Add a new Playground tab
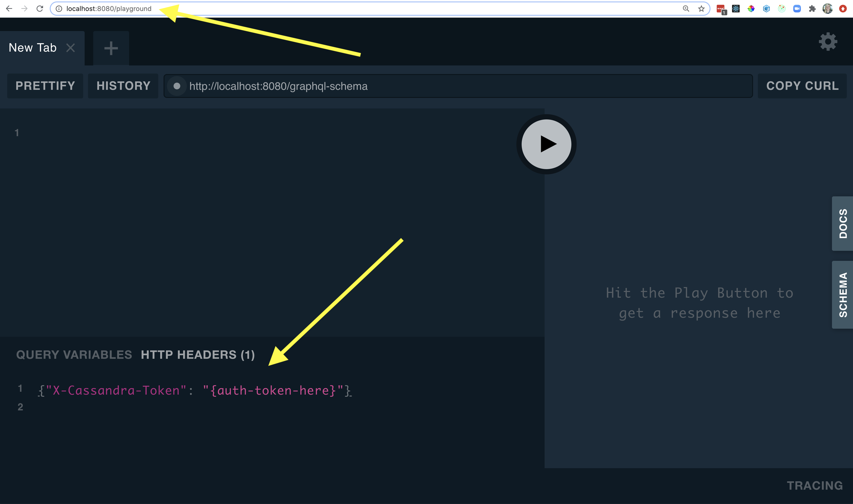This screenshot has height=504, width=853. pyautogui.click(x=111, y=48)
